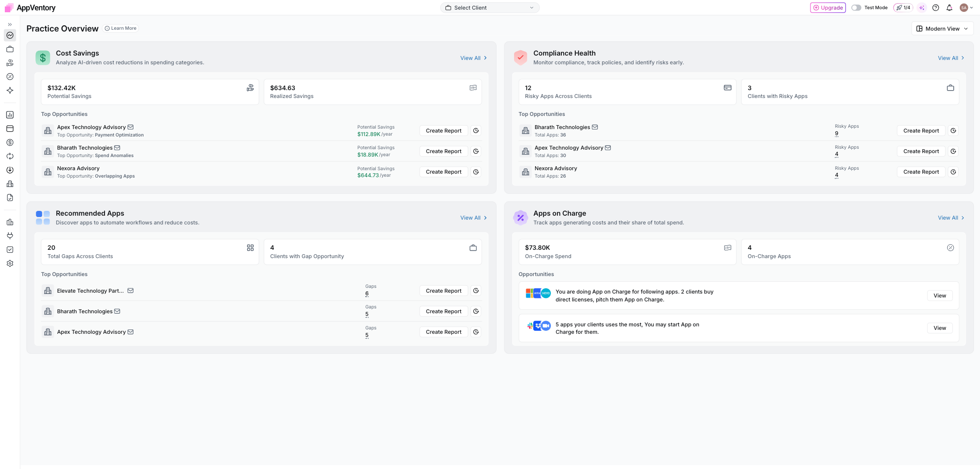The width and height of the screenshot is (980, 469).
Task: Click the underlined 9 risky apps count
Action: (x=836, y=133)
